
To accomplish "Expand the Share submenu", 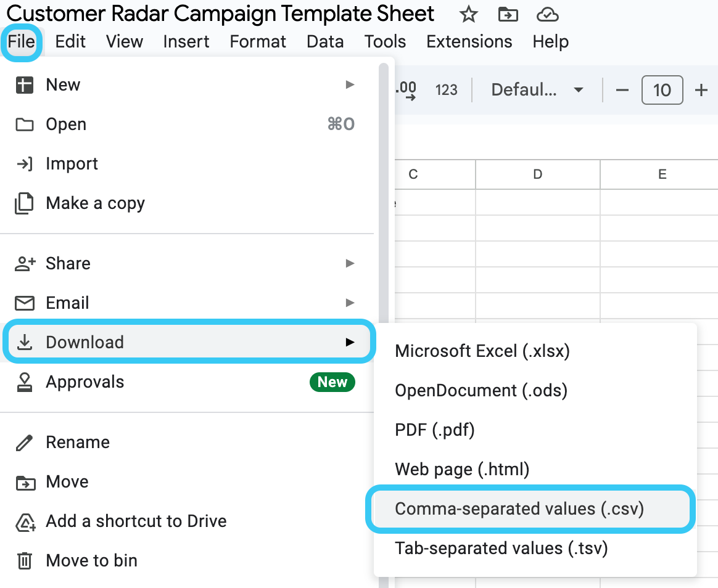I will coord(187,263).
